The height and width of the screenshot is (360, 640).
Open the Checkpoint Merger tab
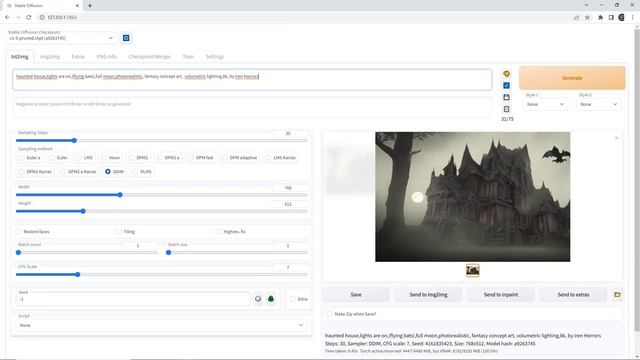pyautogui.click(x=149, y=57)
